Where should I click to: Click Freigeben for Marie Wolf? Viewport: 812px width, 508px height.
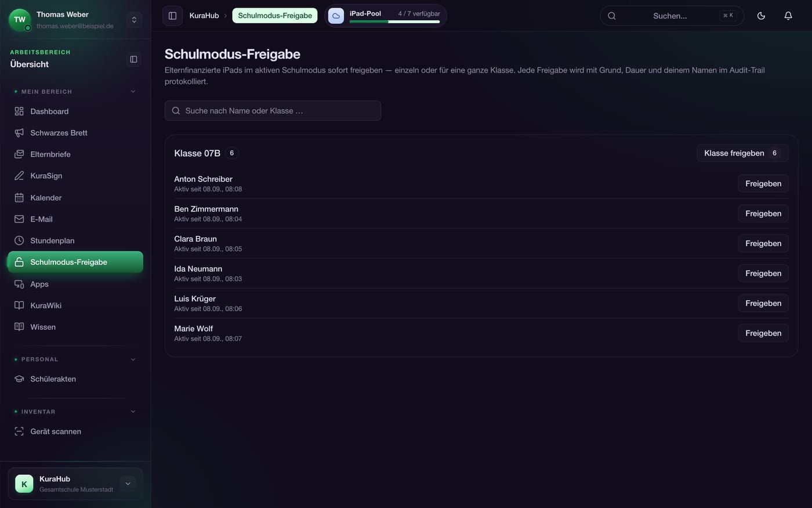pos(763,333)
